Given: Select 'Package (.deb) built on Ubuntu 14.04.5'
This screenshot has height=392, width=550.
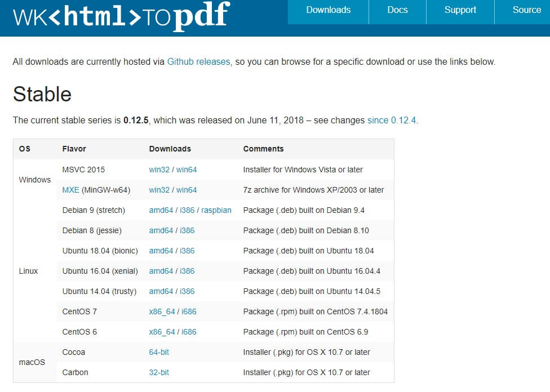Looking at the screenshot, I should pos(312,292).
